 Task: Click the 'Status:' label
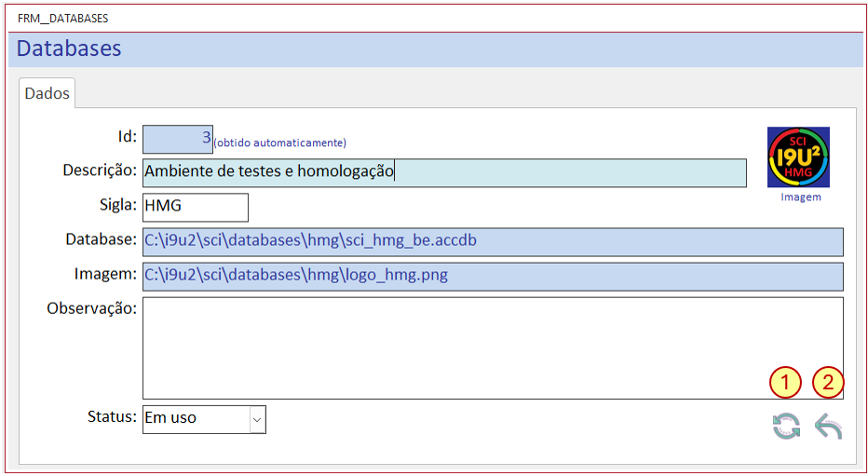[x=112, y=416]
